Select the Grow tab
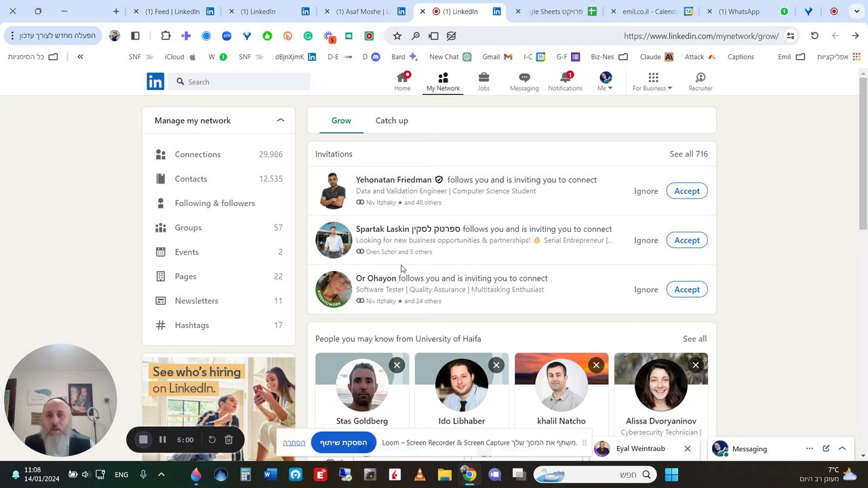This screenshot has height=488, width=868. click(341, 121)
